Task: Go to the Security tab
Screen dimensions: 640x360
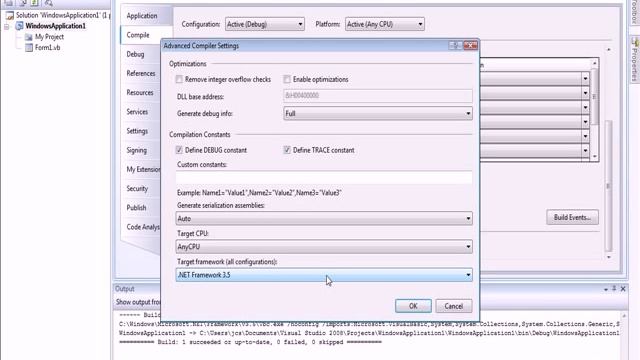Action: coord(137,189)
